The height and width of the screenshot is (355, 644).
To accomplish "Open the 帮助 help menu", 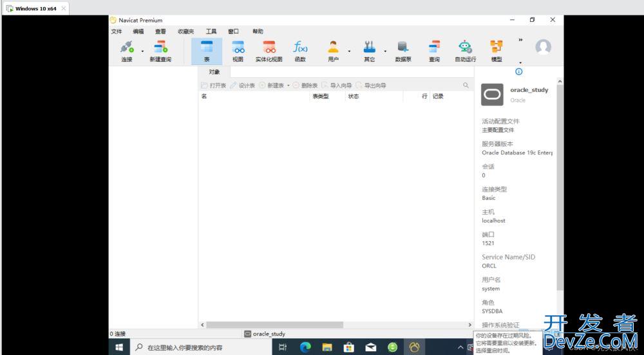I will pos(258,31).
